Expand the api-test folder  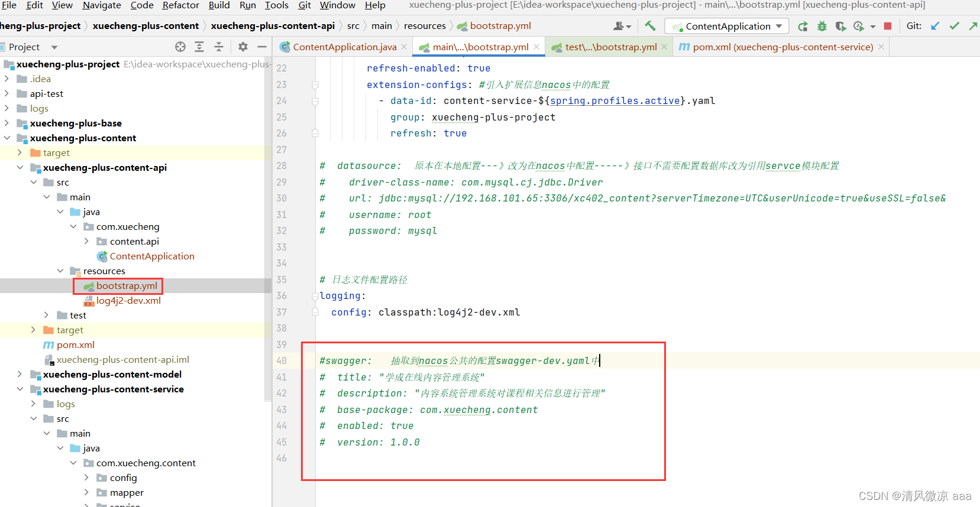point(7,93)
